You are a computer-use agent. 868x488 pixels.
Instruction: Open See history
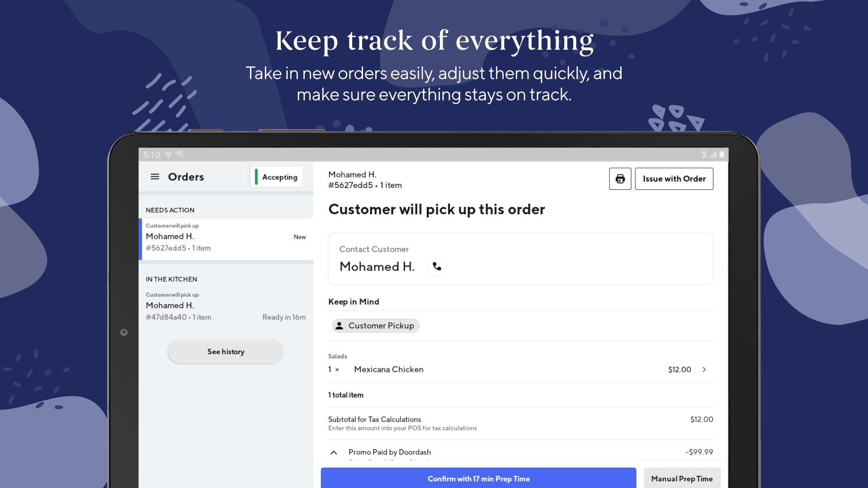(x=225, y=352)
